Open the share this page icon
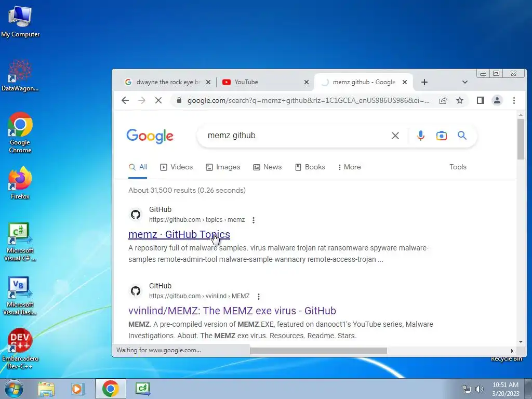The width and height of the screenshot is (532, 399). click(443, 100)
